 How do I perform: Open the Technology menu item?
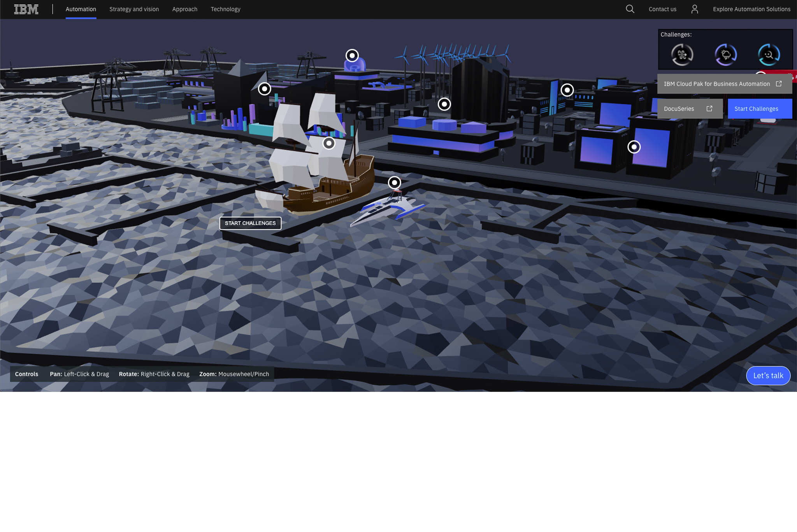point(225,9)
